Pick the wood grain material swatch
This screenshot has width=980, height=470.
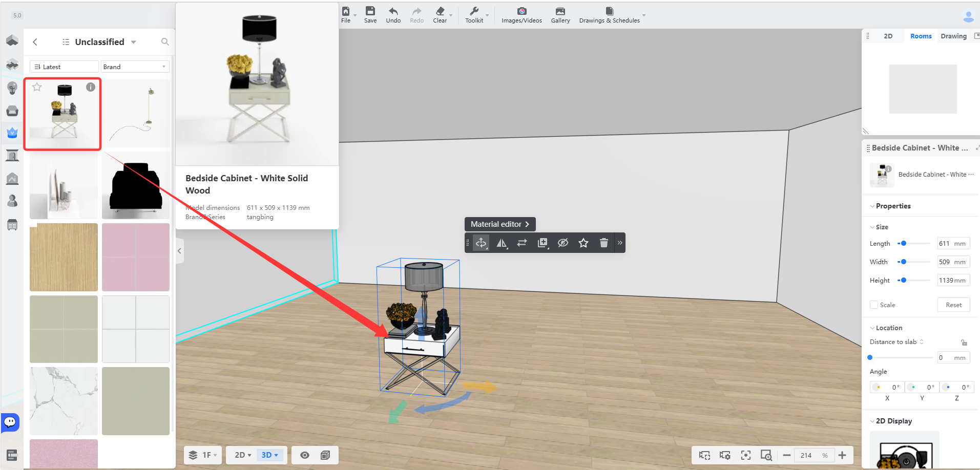[x=64, y=257]
